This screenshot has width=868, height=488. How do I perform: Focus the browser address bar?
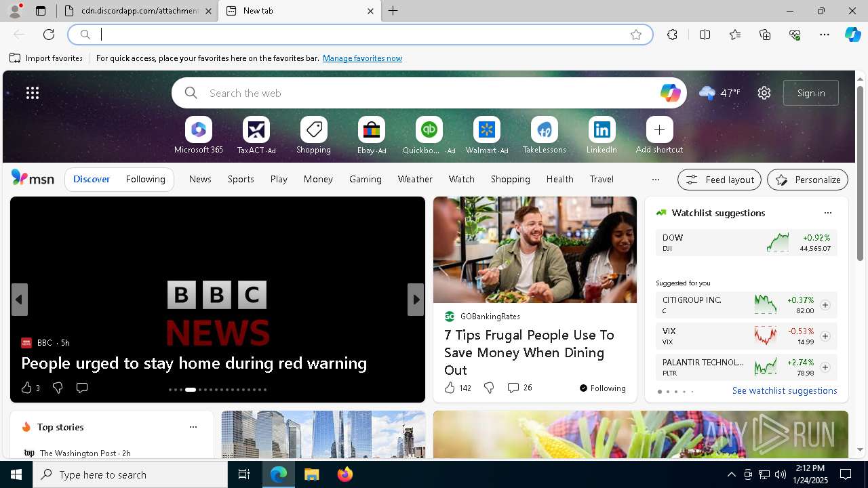click(359, 35)
